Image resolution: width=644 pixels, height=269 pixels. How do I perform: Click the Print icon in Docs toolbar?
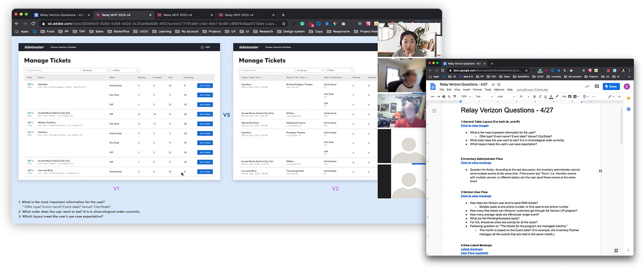pyautogui.click(x=445, y=97)
